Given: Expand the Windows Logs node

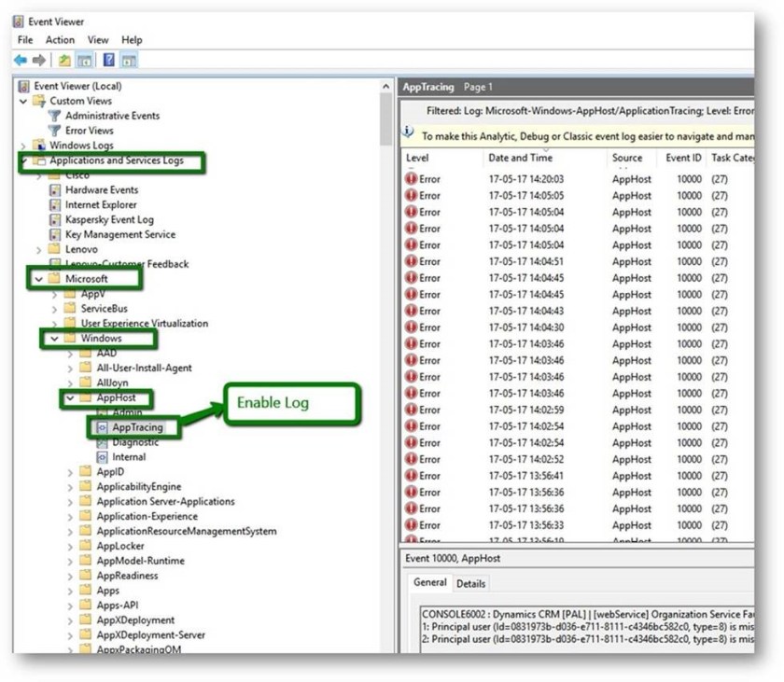Looking at the screenshot, I should 23,146.
